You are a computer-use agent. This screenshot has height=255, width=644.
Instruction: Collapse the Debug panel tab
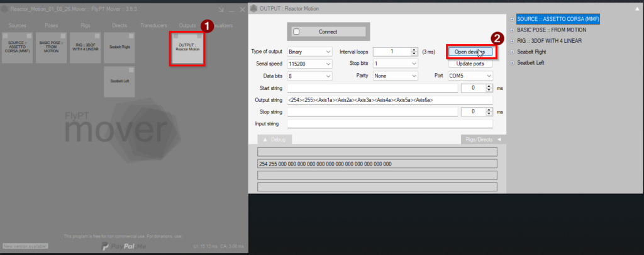click(274, 139)
